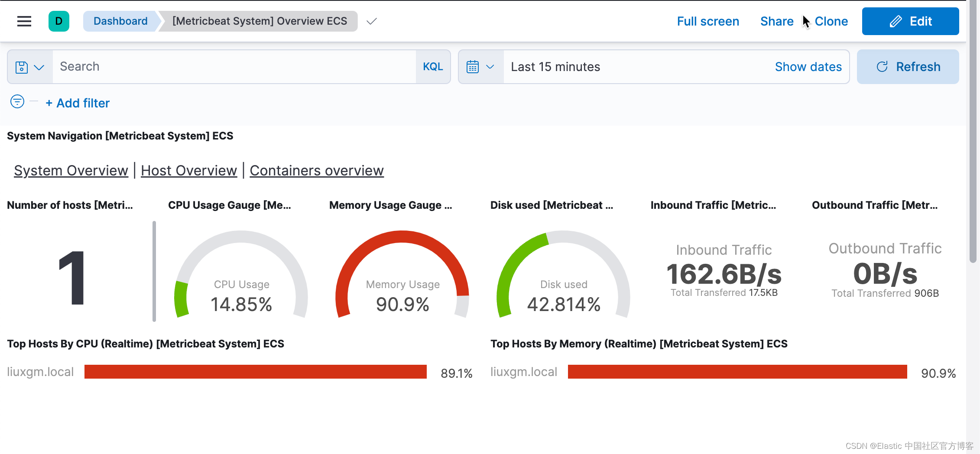
Task: Click the Disk used gauge
Action: pos(564,275)
